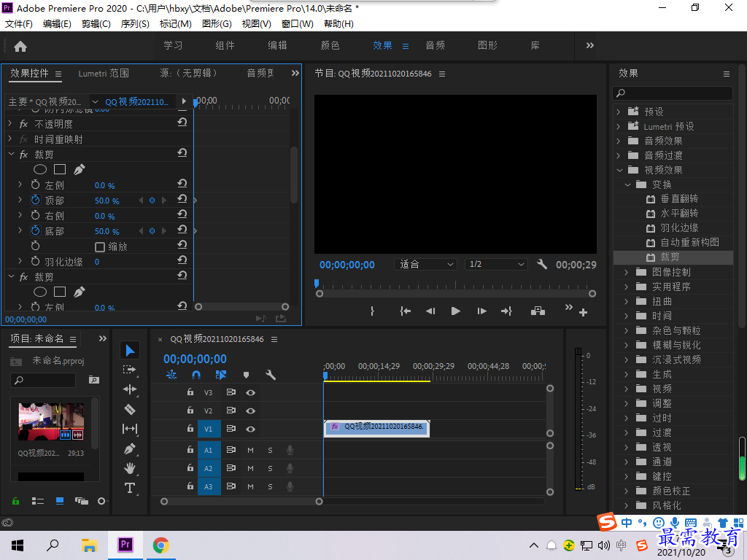The image size is (747, 560).
Task: Collapse the 变换 folder
Action: [627, 184]
